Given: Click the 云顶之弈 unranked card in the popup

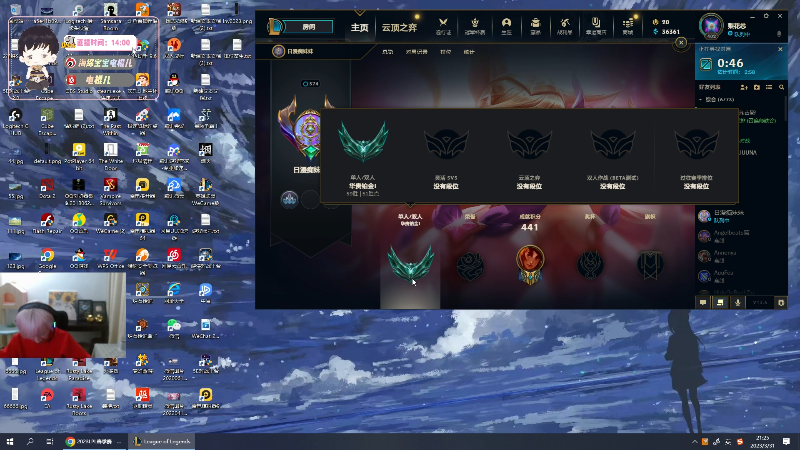Looking at the screenshot, I should coord(529,157).
